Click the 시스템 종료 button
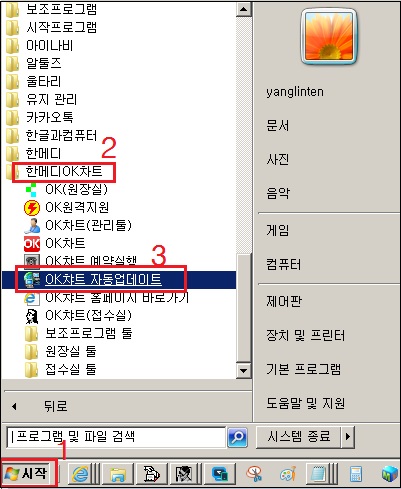This screenshot has width=401, height=489. click(299, 436)
